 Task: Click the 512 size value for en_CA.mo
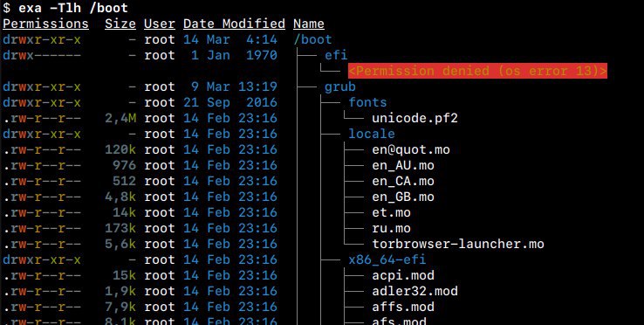pos(124,181)
